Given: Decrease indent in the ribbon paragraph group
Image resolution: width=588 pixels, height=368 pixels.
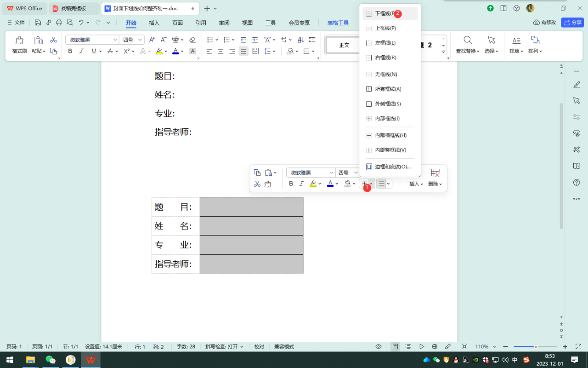Looking at the screenshot, I should (243, 40).
